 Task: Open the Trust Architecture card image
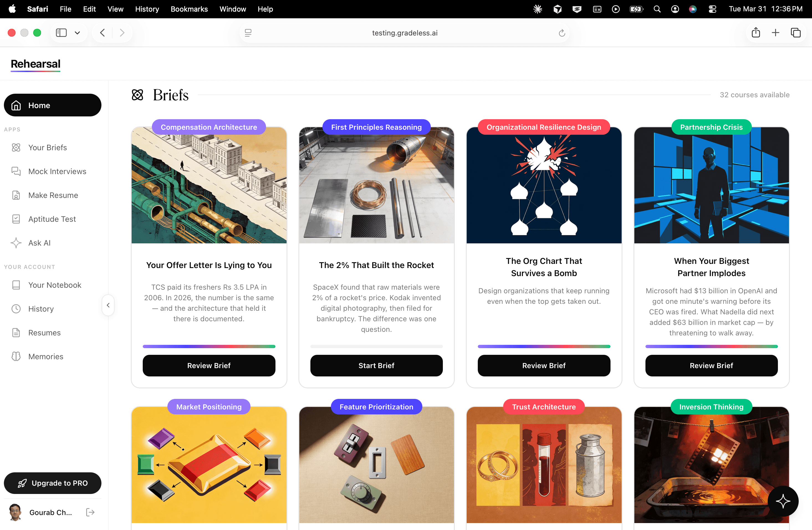coord(544,465)
